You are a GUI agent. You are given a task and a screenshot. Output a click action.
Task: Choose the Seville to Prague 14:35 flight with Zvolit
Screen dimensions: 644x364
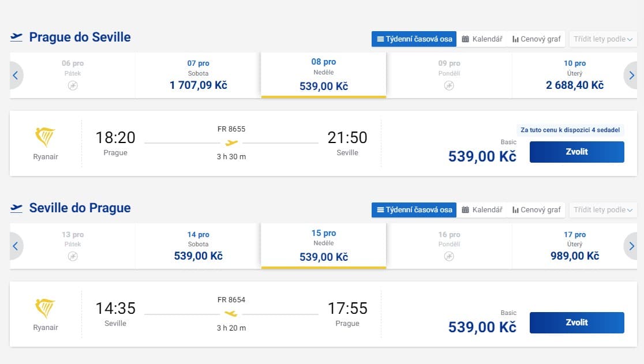(x=576, y=322)
